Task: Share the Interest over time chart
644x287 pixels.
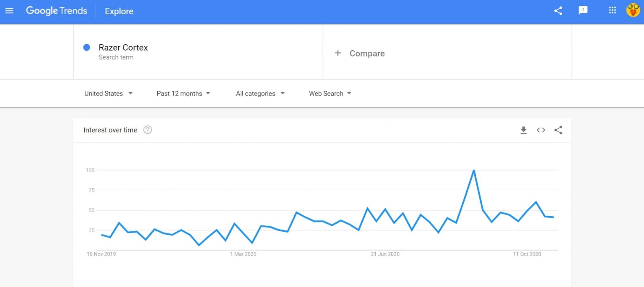Action: 558,130
